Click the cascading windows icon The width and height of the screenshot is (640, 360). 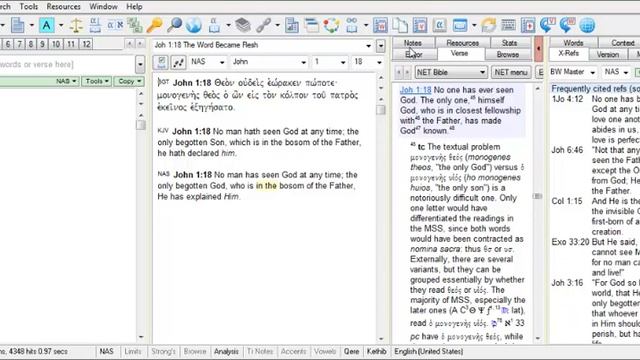(312, 25)
